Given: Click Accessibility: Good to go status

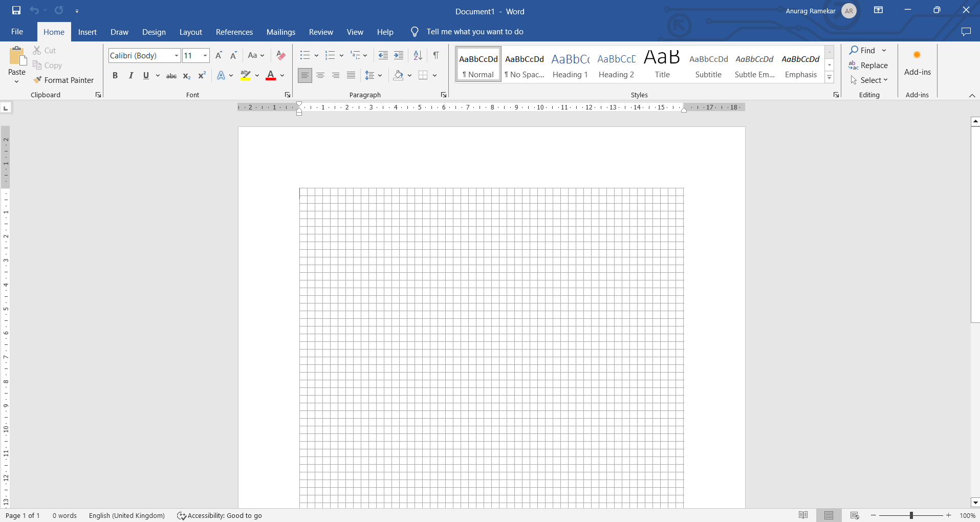Looking at the screenshot, I should [220, 515].
